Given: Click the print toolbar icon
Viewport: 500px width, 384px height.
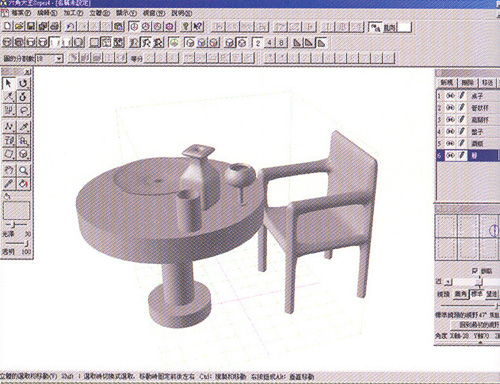Looking at the screenshot, I should tap(55, 26).
